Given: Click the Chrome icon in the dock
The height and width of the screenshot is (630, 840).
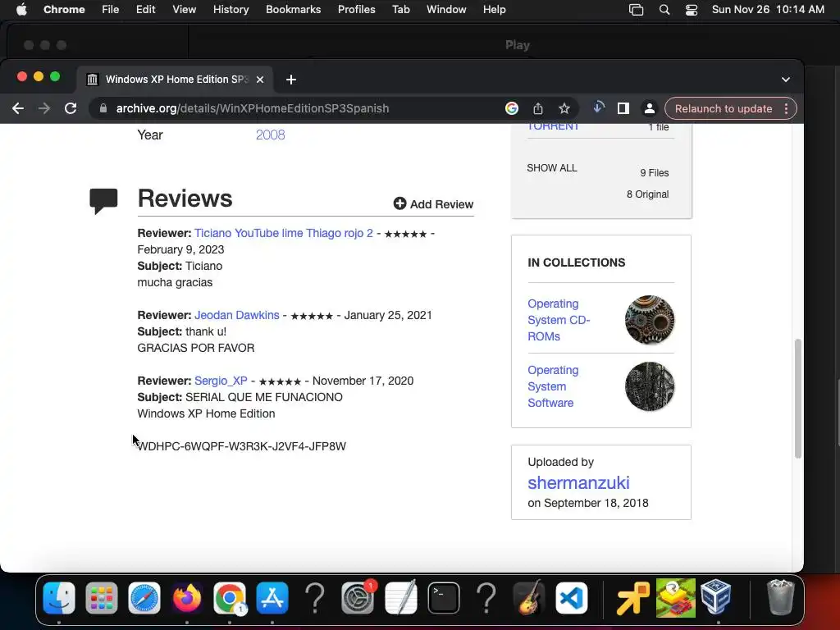Looking at the screenshot, I should pos(230,597).
